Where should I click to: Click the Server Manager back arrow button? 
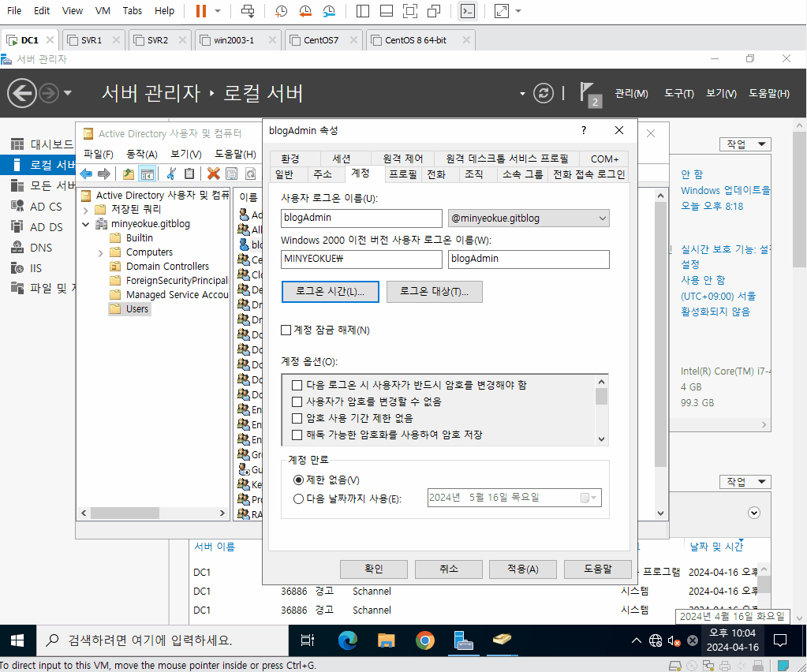(21, 93)
